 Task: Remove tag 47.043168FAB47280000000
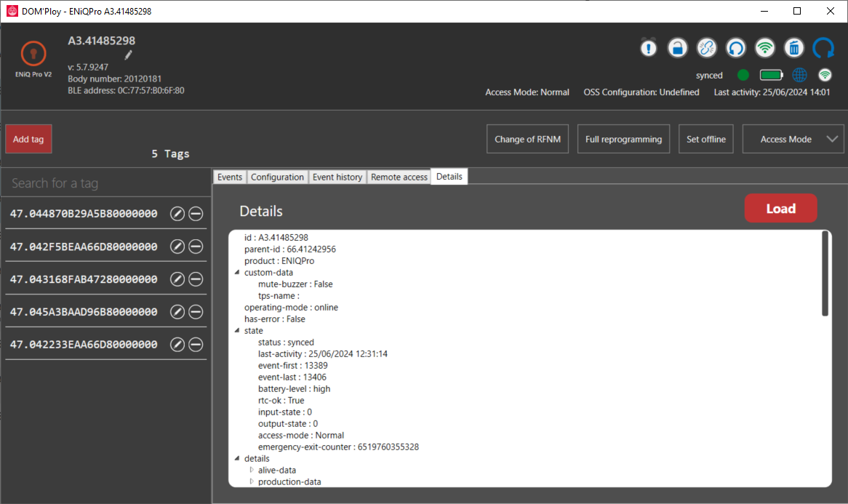196,279
